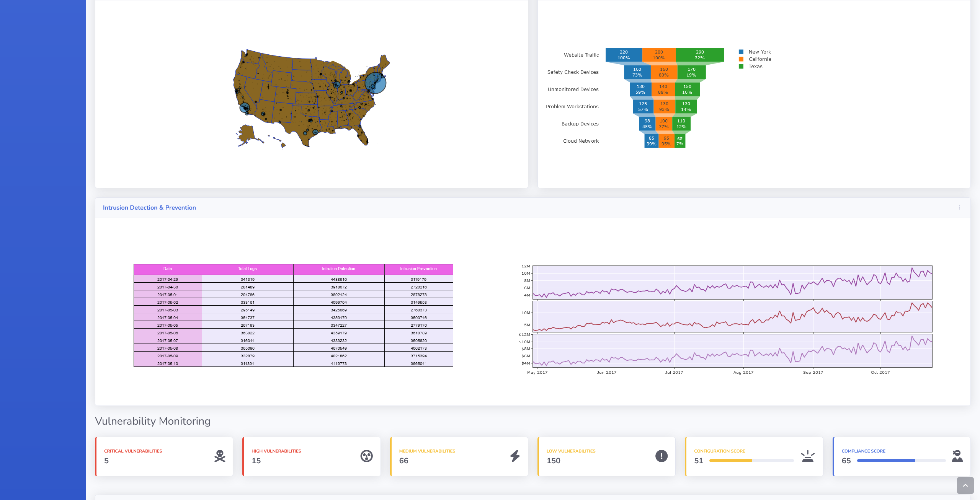Click the lightning bolt icon on Medium Vulnerabilities card
Viewport: 980px width, 500px height.
click(514, 456)
